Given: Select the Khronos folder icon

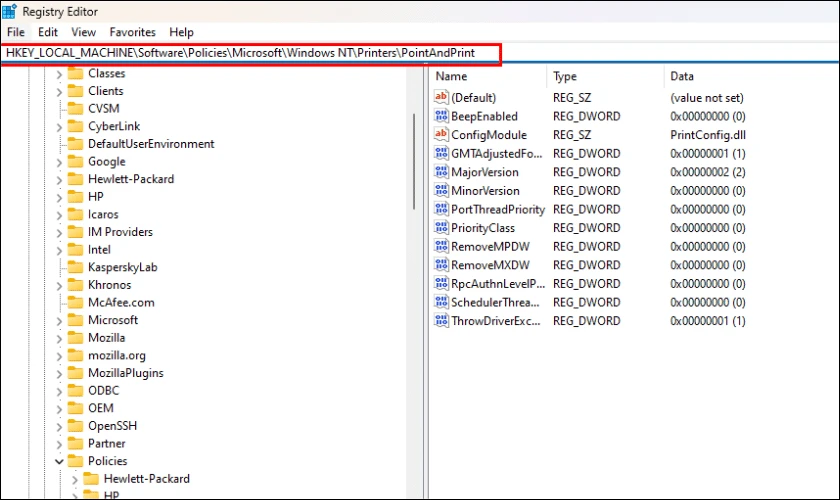Looking at the screenshot, I should [76, 285].
